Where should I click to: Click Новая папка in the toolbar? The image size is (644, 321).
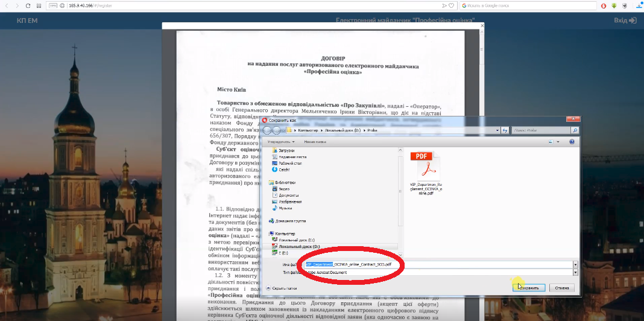click(315, 141)
